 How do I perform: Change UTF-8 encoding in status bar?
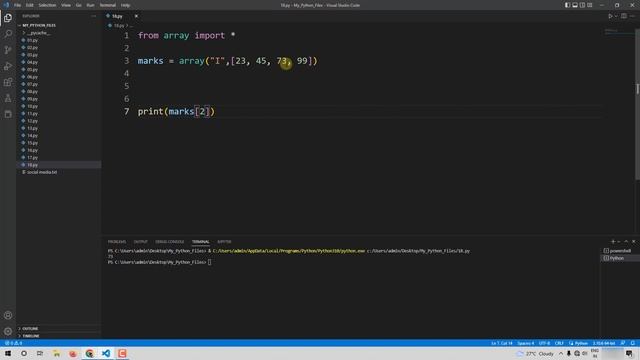pyautogui.click(x=544, y=343)
